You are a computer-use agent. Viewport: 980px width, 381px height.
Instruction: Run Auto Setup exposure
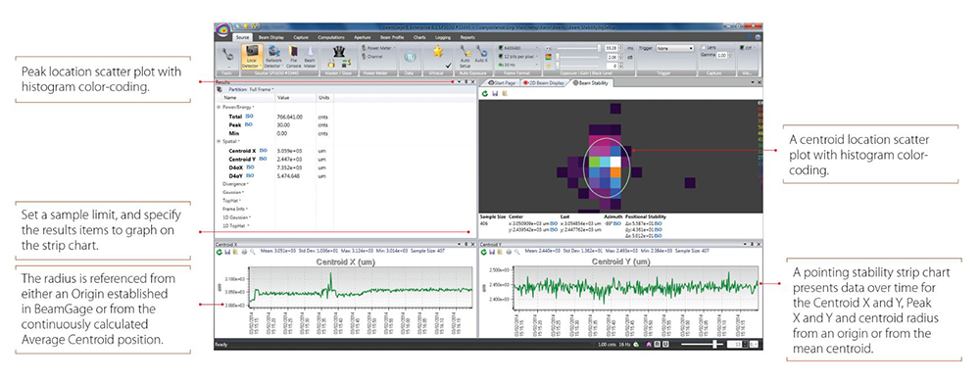[x=465, y=56]
